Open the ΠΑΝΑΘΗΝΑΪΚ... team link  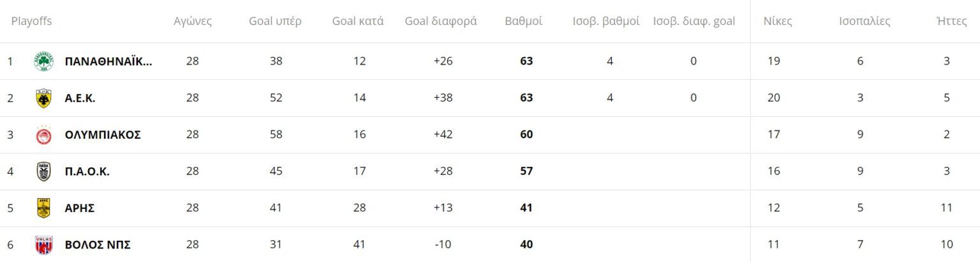click(x=108, y=61)
